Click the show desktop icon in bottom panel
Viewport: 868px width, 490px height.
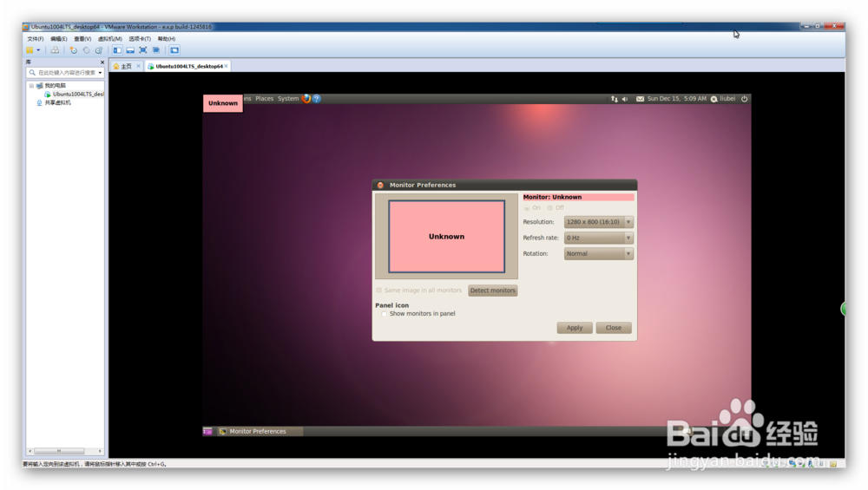207,431
